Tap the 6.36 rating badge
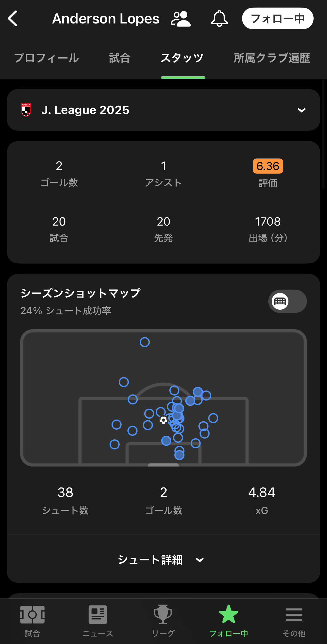The width and height of the screenshot is (327, 644). [268, 166]
